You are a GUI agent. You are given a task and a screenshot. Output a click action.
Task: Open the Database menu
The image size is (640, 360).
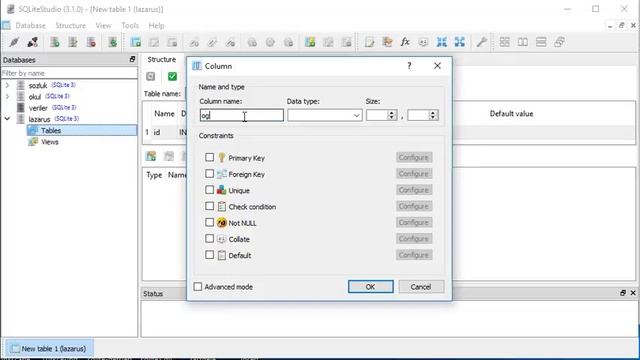pyautogui.click(x=31, y=25)
